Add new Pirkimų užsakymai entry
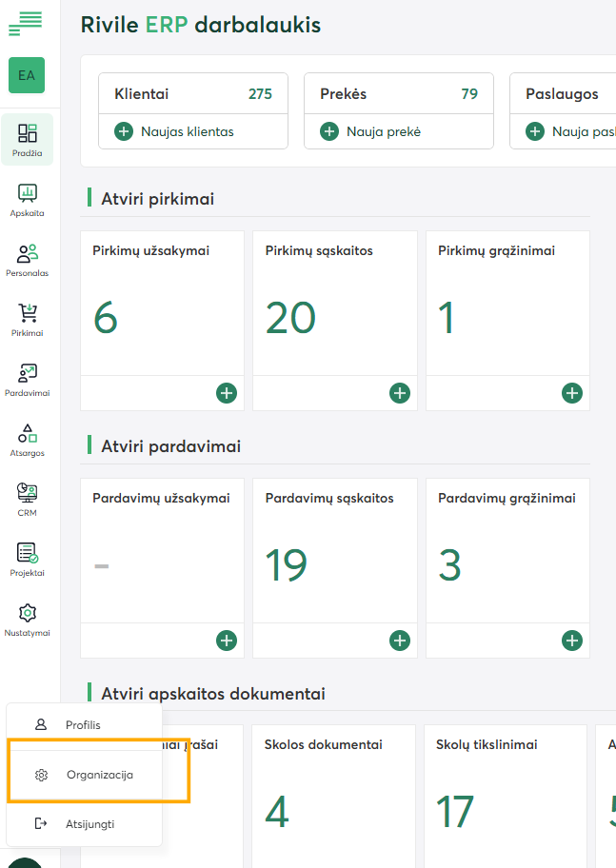This screenshot has width=616, height=868. (227, 393)
